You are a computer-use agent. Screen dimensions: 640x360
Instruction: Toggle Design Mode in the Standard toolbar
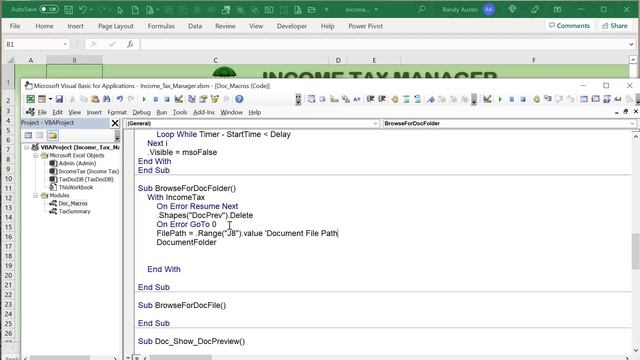click(x=178, y=99)
